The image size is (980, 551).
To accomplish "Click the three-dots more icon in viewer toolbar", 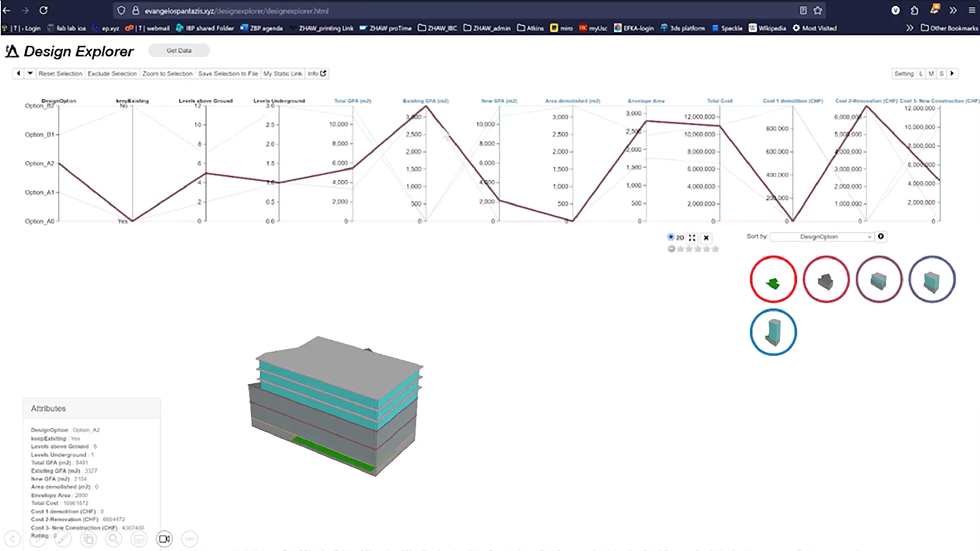I will pyautogui.click(x=189, y=539).
